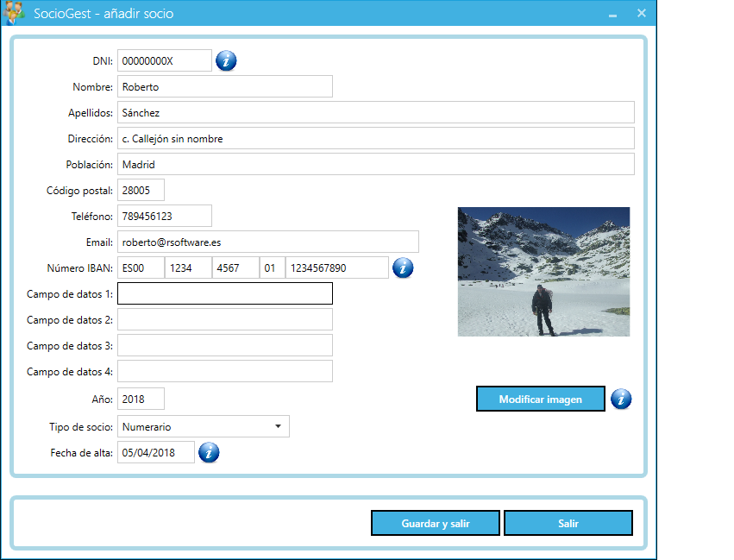Click the 'Número IBAN:' label
Viewport: 734px width, 560px height.
(x=80, y=268)
